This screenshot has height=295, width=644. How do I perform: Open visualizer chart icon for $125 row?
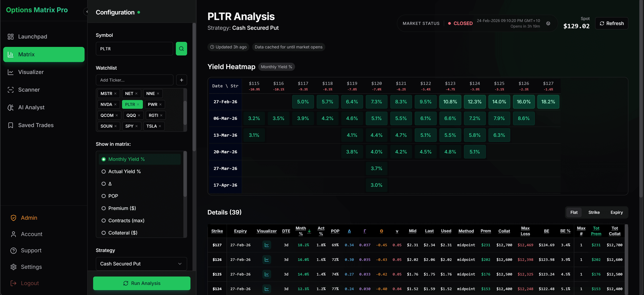267,274
